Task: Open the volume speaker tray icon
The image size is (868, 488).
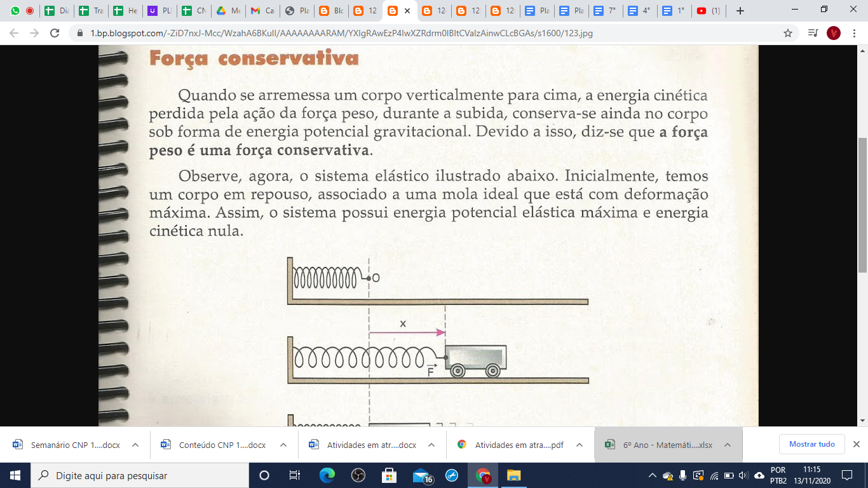Action: click(x=743, y=475)
